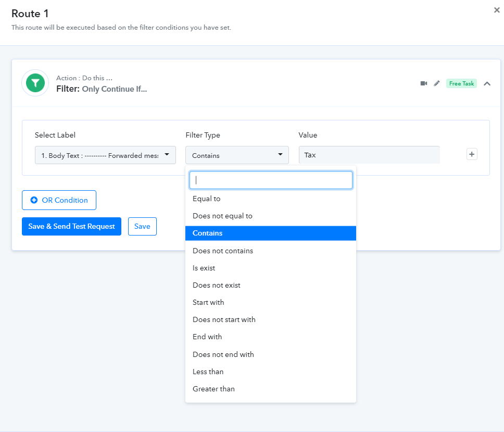Click the green filter funnel icon
The height and width of the screenshot is (432, 504).
35,83
